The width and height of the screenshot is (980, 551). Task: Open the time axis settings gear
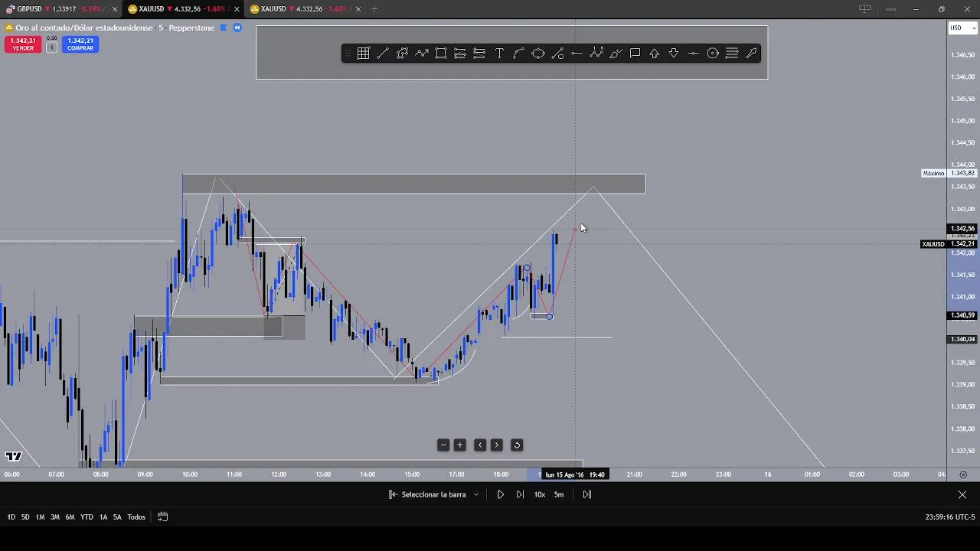click(x=963, y=474)
